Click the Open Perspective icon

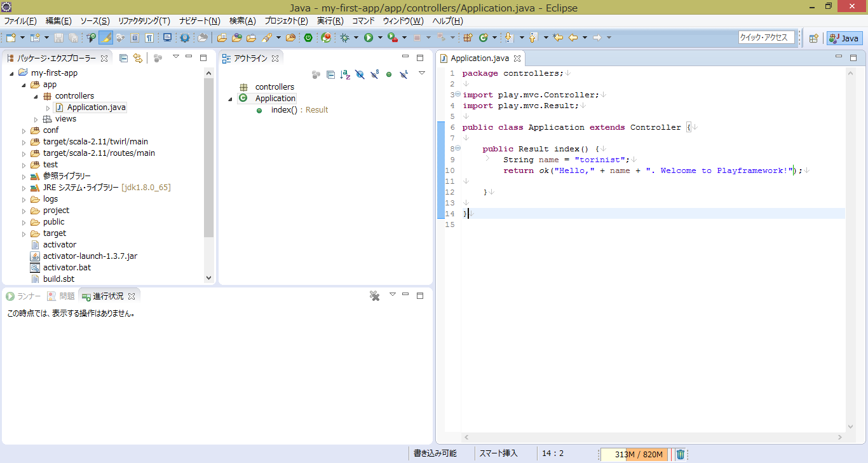pos(813,38)
